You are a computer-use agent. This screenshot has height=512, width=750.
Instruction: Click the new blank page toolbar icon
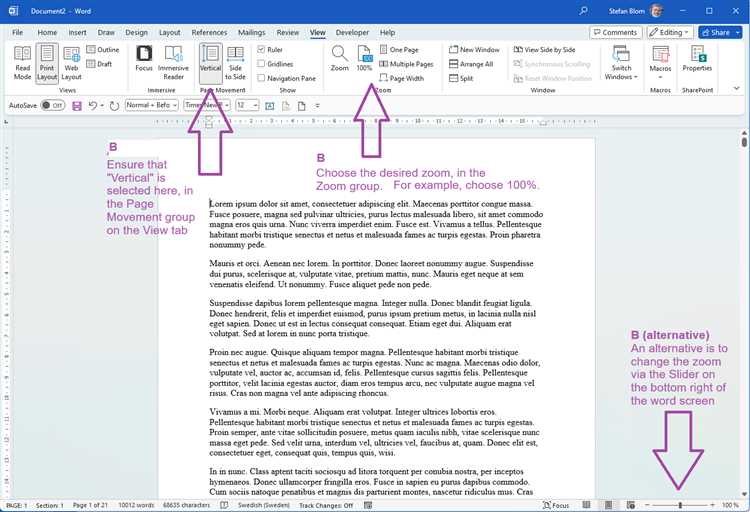pyautogui.click(x=301, y=106)
